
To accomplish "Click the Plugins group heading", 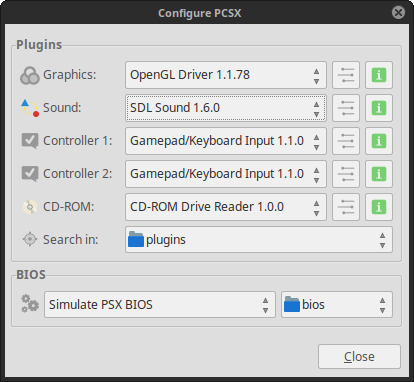I will [39, 45].
